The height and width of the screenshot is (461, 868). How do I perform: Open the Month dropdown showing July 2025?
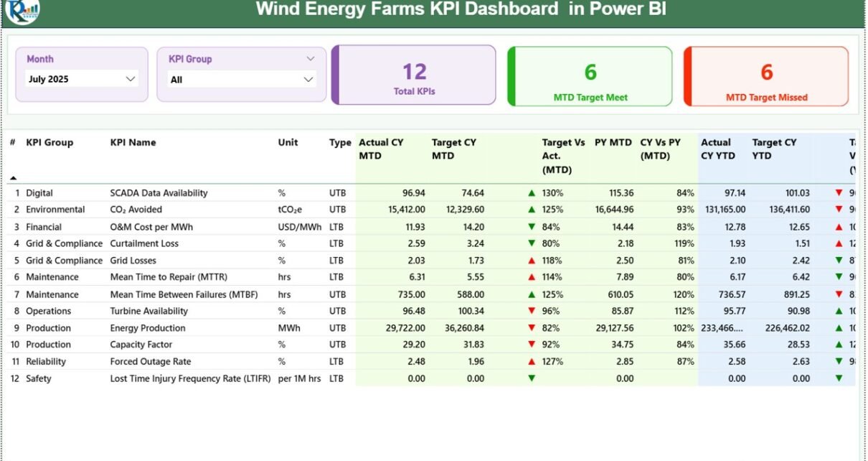(x=131, y=79)
